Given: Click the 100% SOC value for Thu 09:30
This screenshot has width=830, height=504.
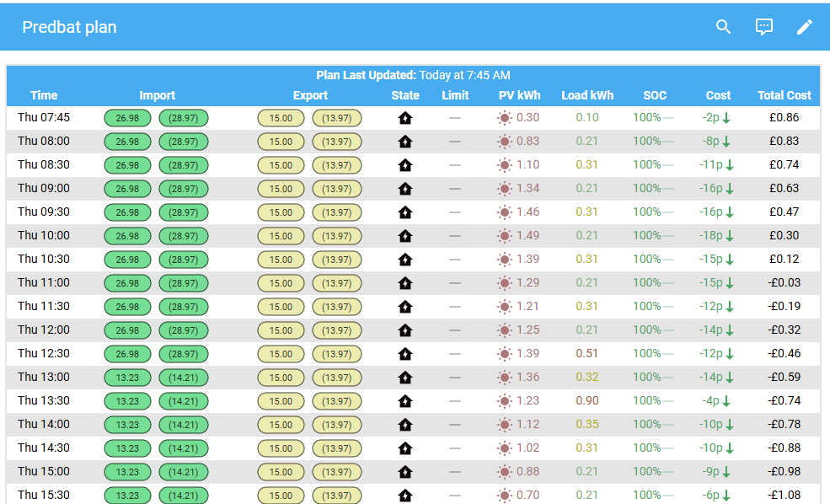Looking at the screenshot, I should [x=647, y=212].
